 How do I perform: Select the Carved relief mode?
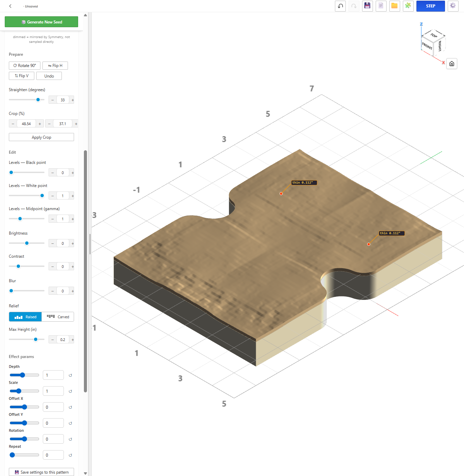pyautogui.click(x=58, y=317)
